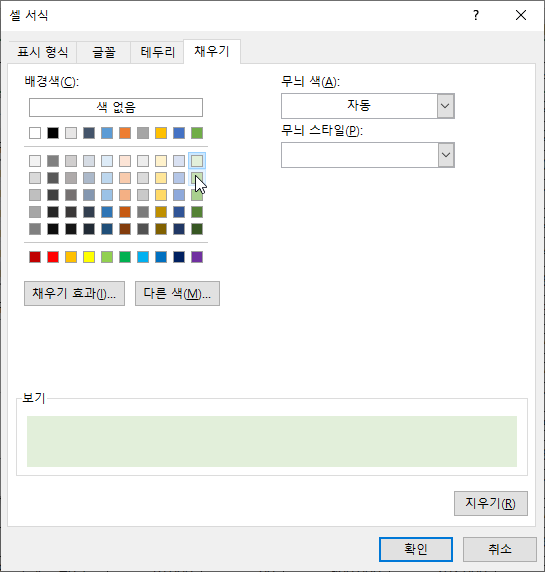The image size is (545, 572).
Task: Select the dark orange shade swatch in fourth tint row
Action: point(125,212)
